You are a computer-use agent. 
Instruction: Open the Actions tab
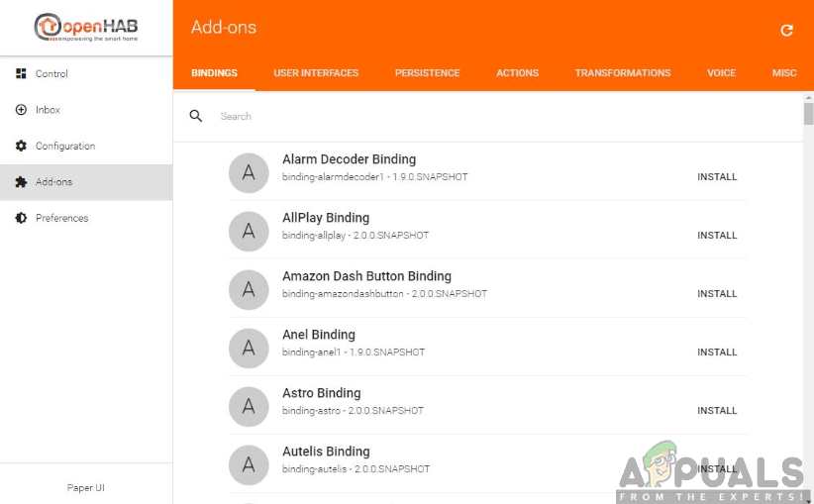(517, 73)
